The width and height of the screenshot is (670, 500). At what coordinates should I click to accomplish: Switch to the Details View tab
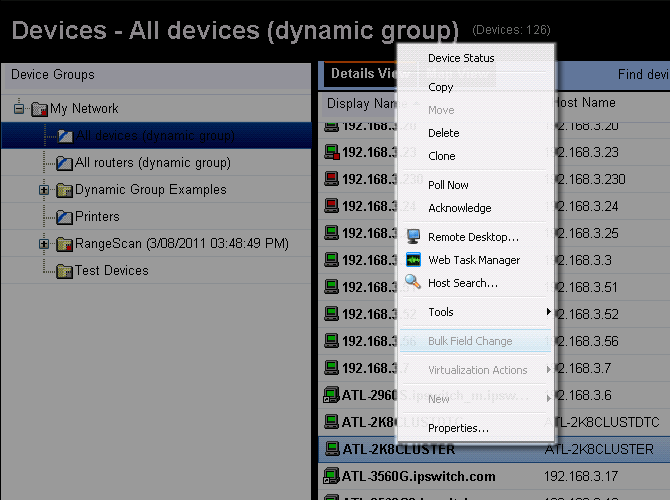[x=370, y=74]
